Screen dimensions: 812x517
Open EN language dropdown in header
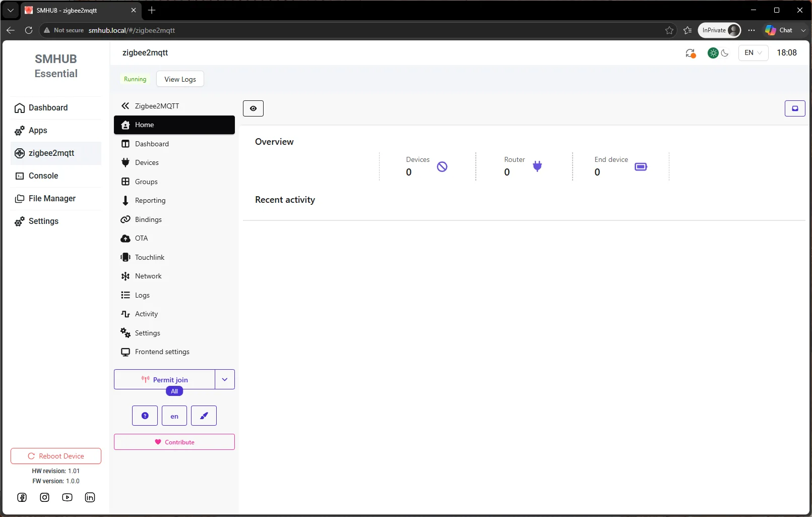(x=754, y=53)
